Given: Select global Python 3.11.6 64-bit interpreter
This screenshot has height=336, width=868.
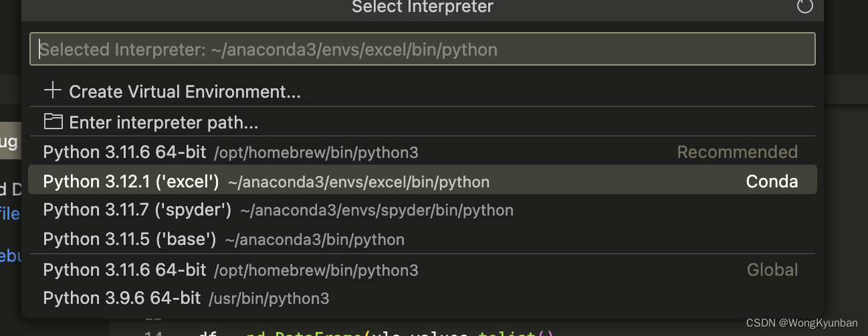Looking at the screenshot, I should [x=423, y=270].
